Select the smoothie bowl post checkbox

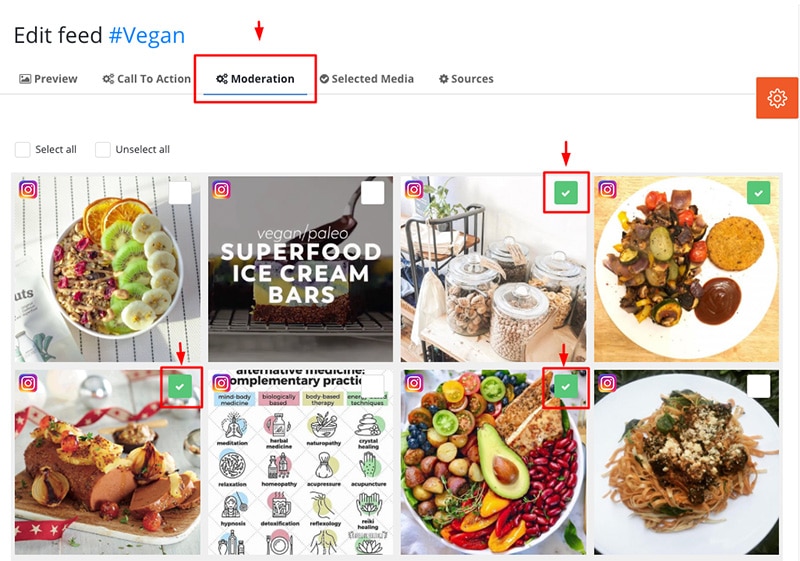180,193
